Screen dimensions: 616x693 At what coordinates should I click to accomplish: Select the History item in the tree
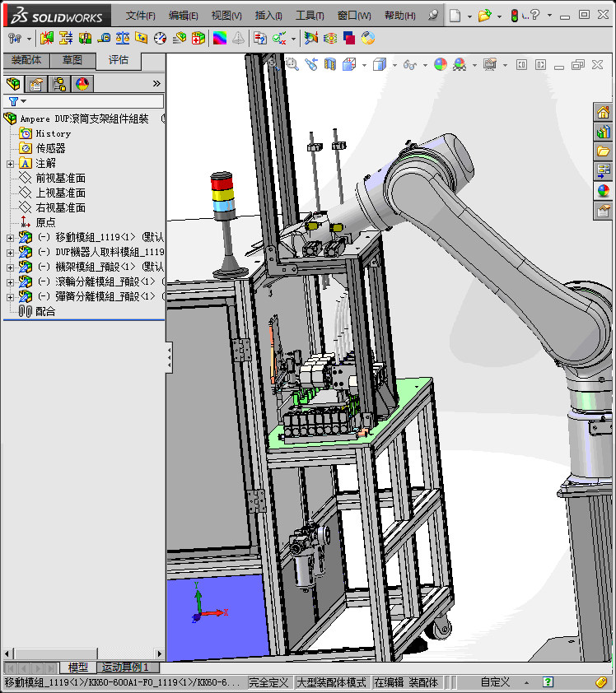45,133
